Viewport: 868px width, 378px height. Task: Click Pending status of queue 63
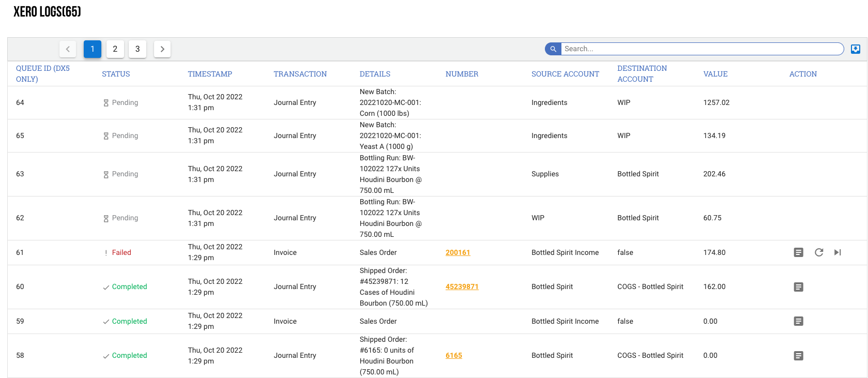[120, 174]
